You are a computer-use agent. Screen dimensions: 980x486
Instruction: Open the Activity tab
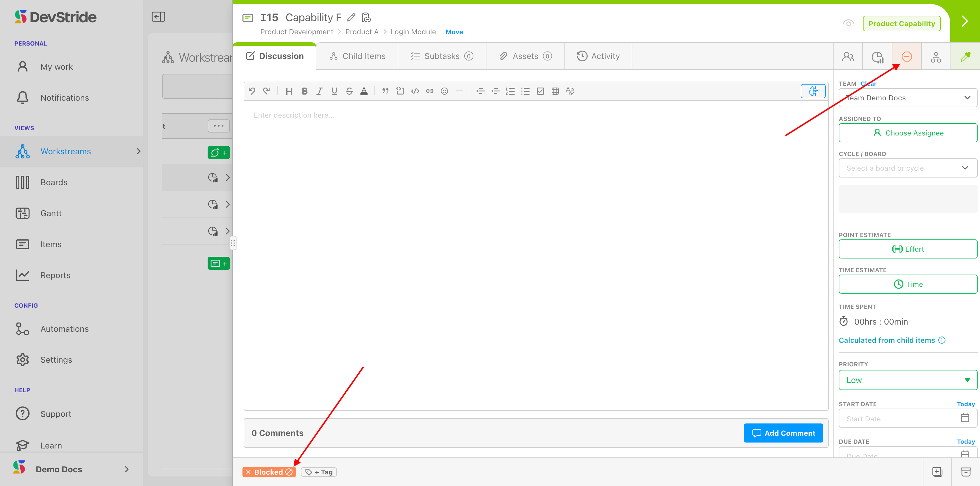pyautogui.click(x=598, y=56)
